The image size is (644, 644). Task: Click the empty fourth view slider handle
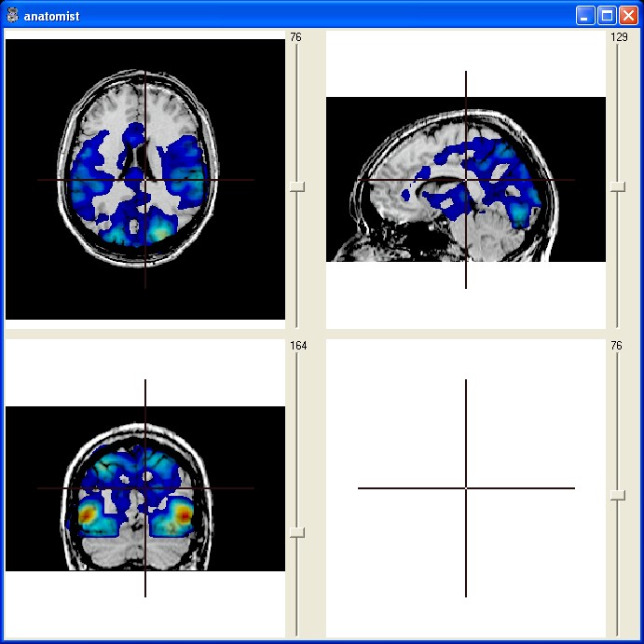pos(617,495)
